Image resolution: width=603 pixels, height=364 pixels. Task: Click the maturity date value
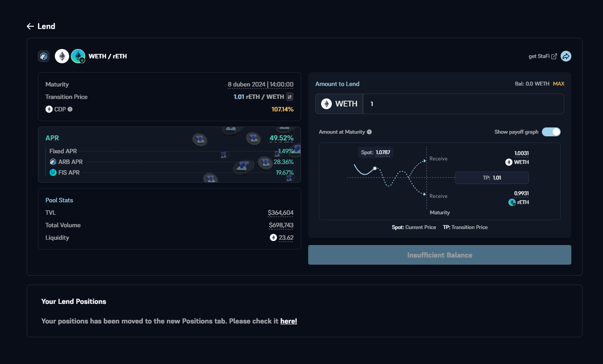point(260,84)
